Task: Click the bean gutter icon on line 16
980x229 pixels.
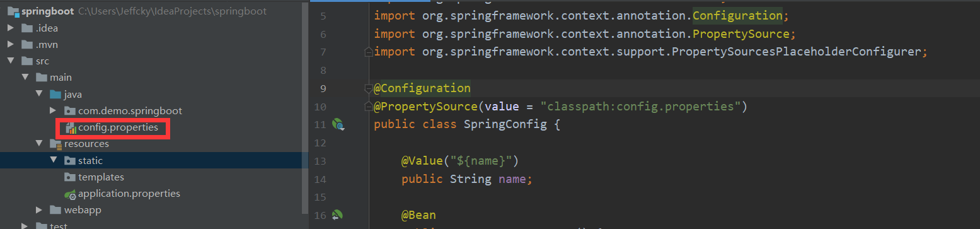Action: [338, 215]
